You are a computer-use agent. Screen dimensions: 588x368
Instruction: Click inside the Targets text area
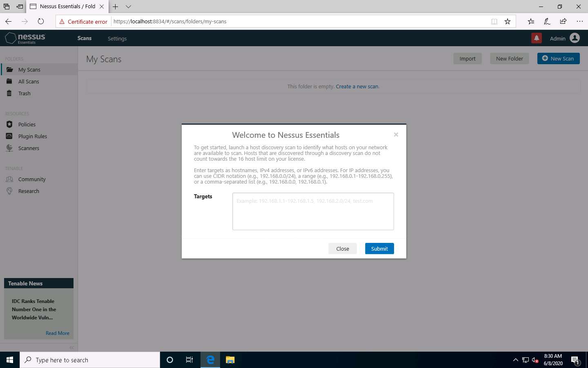click(313, 211)
